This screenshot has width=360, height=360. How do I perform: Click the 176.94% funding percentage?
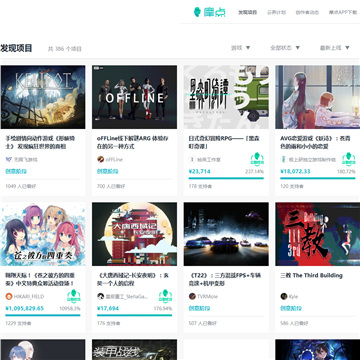click(x=163, y=309)
